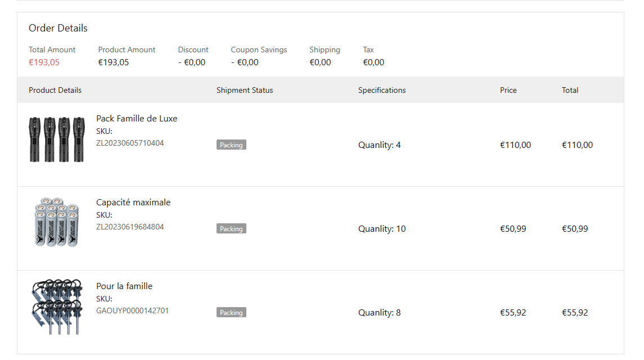Select SKU ZL20230605710404 text
This screenshot has width=644, height=360.
pyautogui.click(x=130, y=143)
